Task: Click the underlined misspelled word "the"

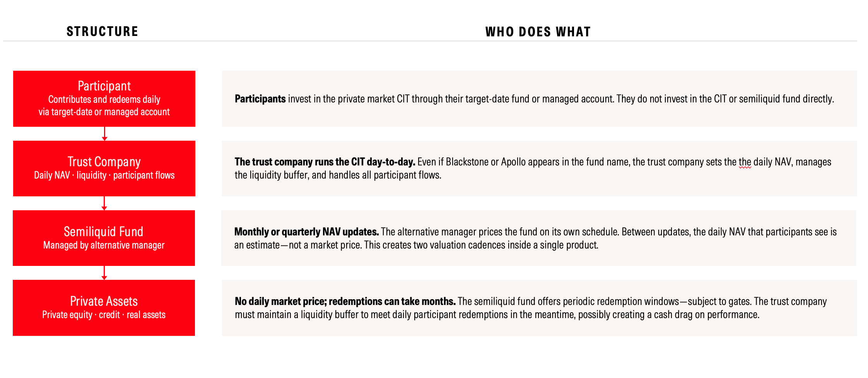Action: (x=745, y=162)
